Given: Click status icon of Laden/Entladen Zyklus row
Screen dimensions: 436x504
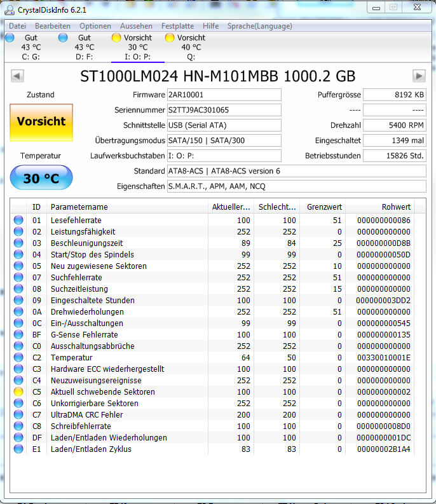Looking at the screenshot, I should pos(18,449).
